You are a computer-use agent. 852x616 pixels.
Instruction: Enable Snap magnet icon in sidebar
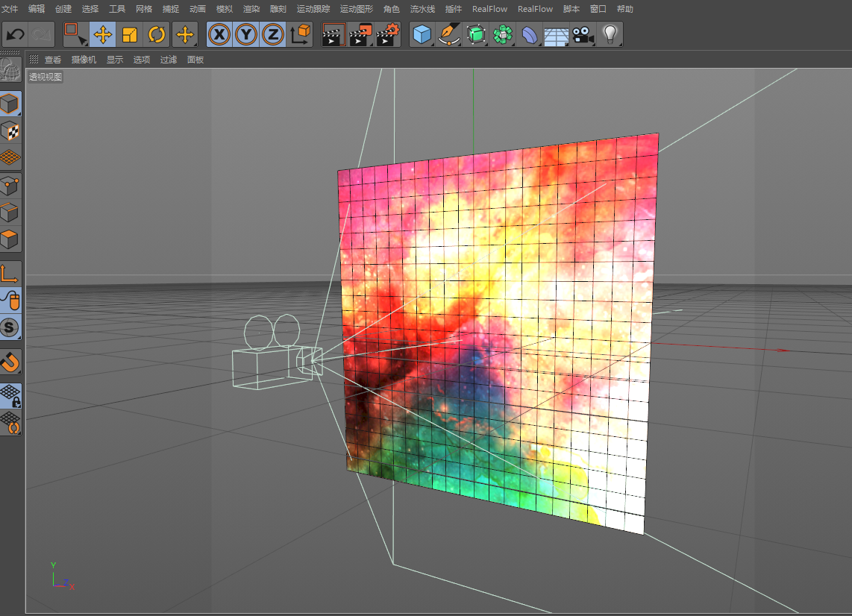click(x=10, y=362)
